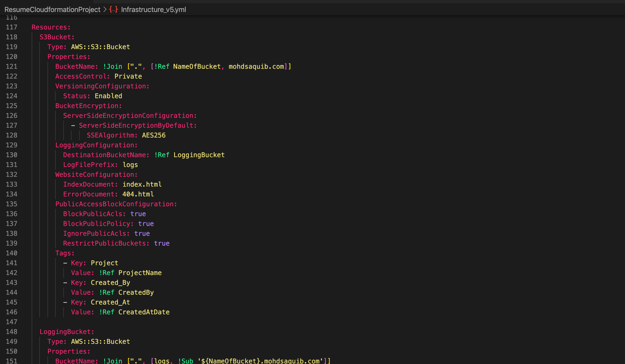Click 404.html value

(138, 194)
